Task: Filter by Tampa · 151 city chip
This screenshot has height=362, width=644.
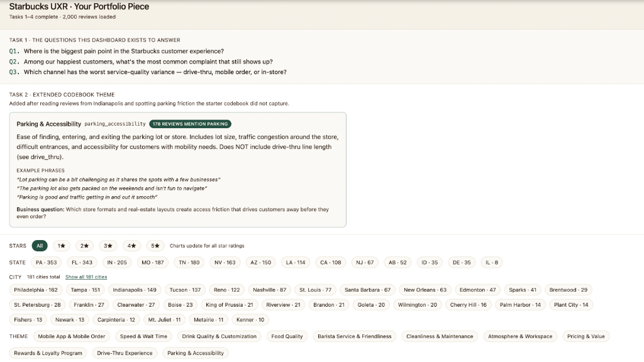Action: (86, 290)
